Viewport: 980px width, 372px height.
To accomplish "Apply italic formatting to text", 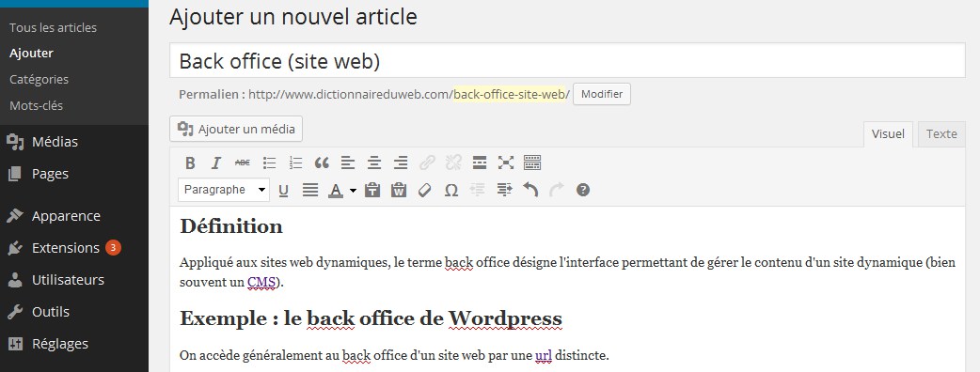I will pyautogui.click(x=216, y=163).
